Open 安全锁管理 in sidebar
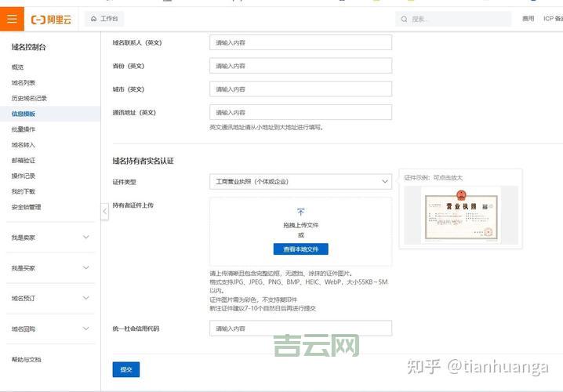563x392 pixels. click(x=26, y=207)
